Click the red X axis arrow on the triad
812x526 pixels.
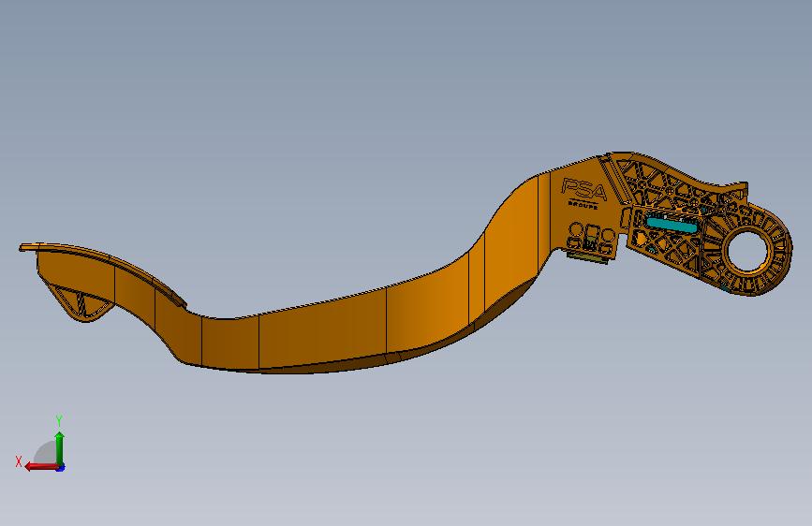[x=41, y=467]
